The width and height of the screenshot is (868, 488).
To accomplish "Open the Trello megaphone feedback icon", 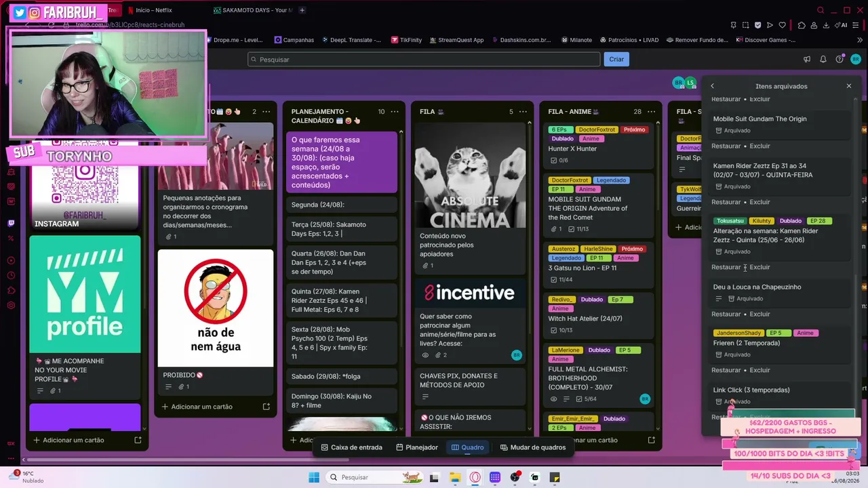I will tap(807, 59).
